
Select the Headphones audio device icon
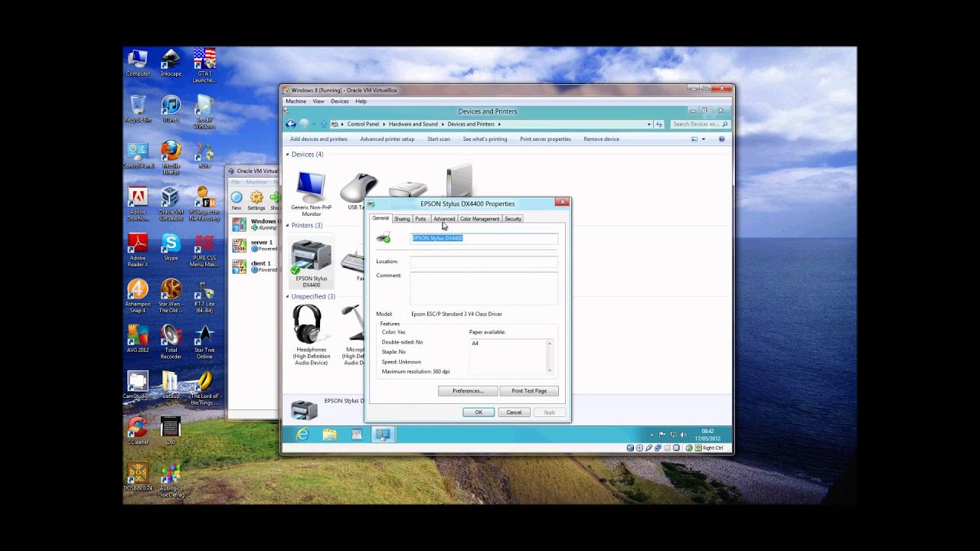click(312, 334)
